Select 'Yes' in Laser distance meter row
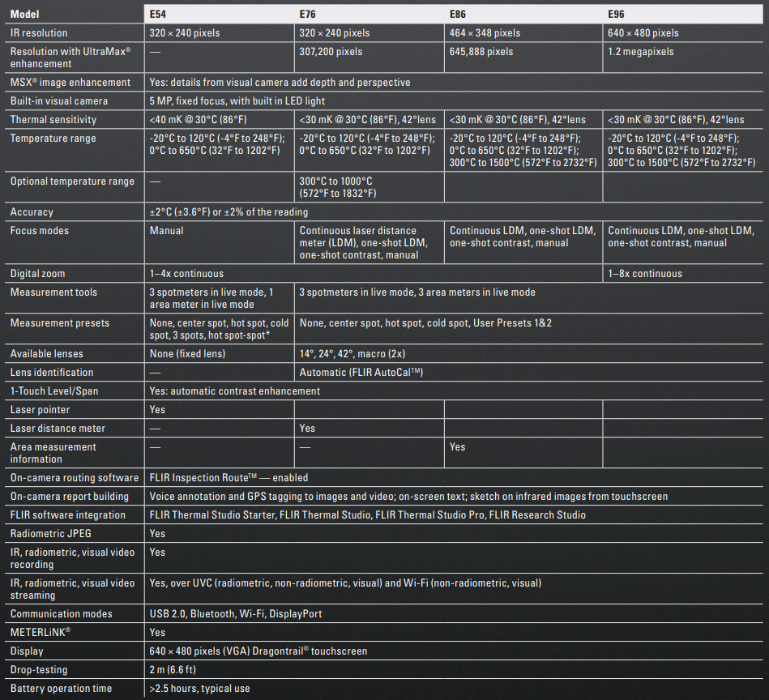Image resolution: width=769 pixels, height=700 pixels. coord(307,429)
